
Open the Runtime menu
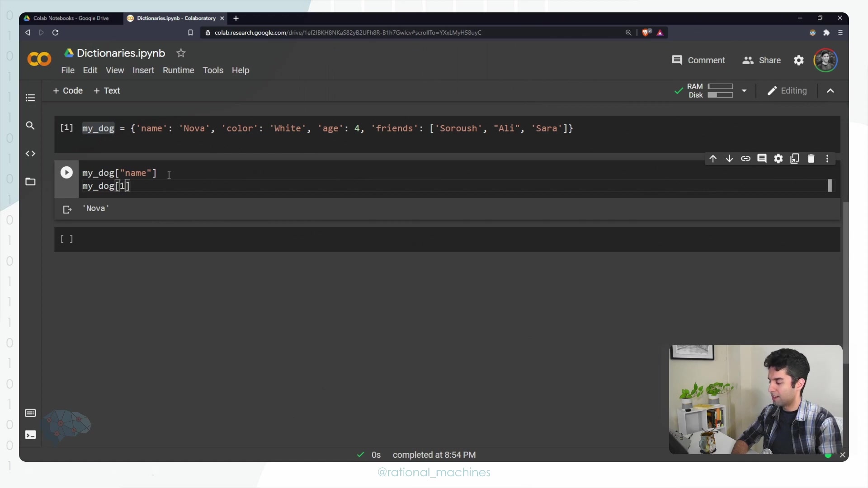(x=178, y=70)
